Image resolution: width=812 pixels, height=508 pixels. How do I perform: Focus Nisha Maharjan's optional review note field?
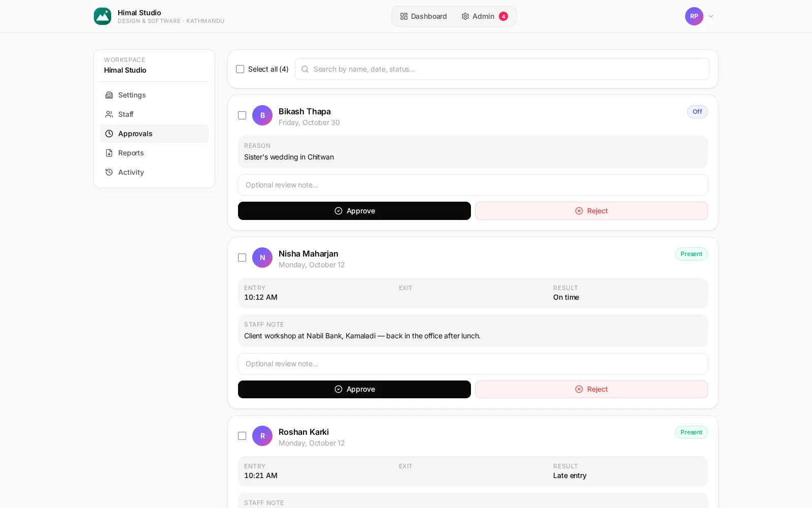click(x=473, y=364)
